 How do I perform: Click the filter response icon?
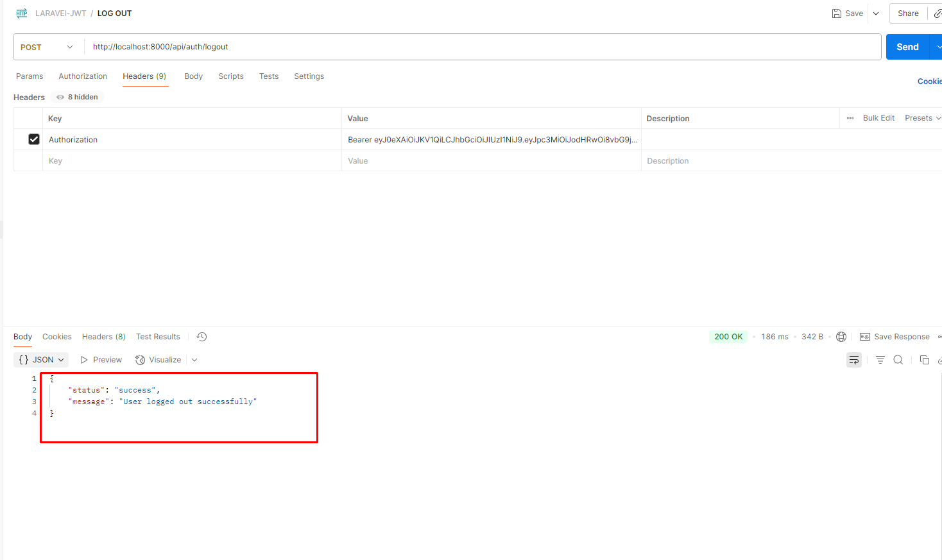point(880,360)
